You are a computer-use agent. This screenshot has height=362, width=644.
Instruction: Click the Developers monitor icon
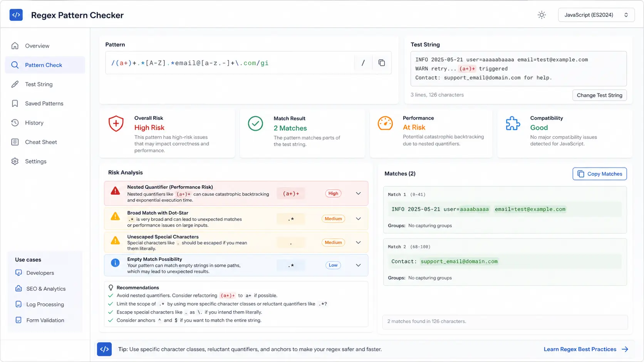18,273
